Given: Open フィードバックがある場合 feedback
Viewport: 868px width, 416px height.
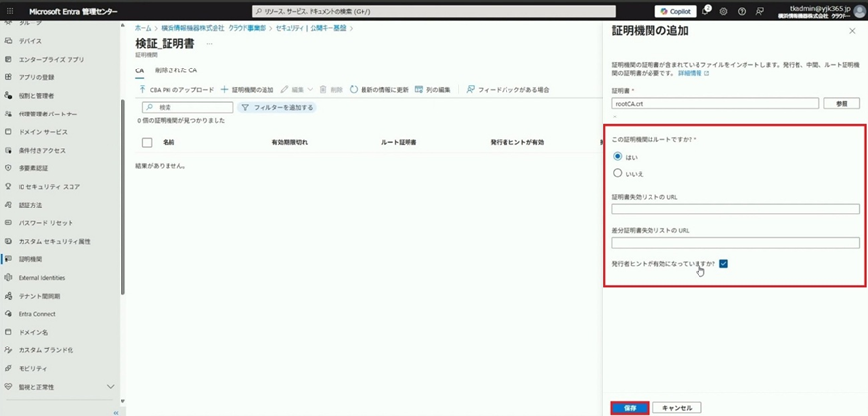Looking at the screenshot, I should (470, 89).
